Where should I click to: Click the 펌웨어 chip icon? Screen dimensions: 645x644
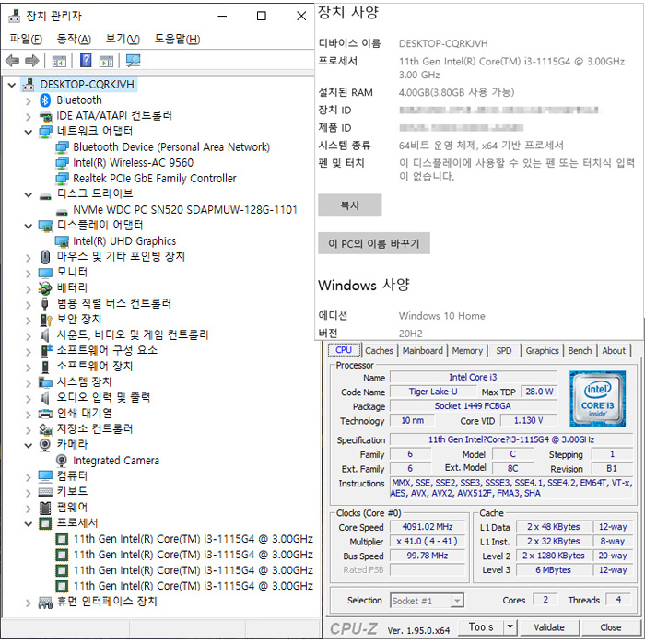[x=45, y=508]
